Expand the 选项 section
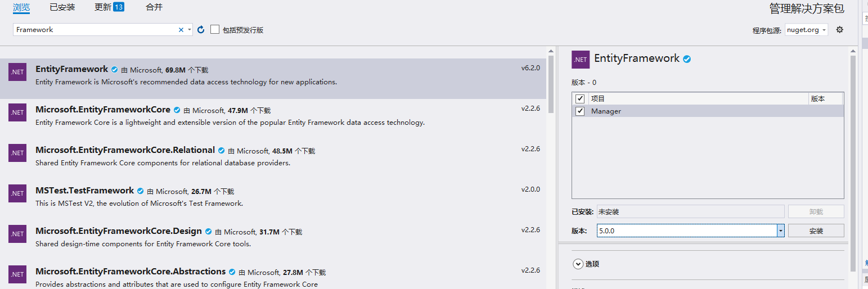Image resolution: width=868 pixels, height=289 pixels. [578, 264]
